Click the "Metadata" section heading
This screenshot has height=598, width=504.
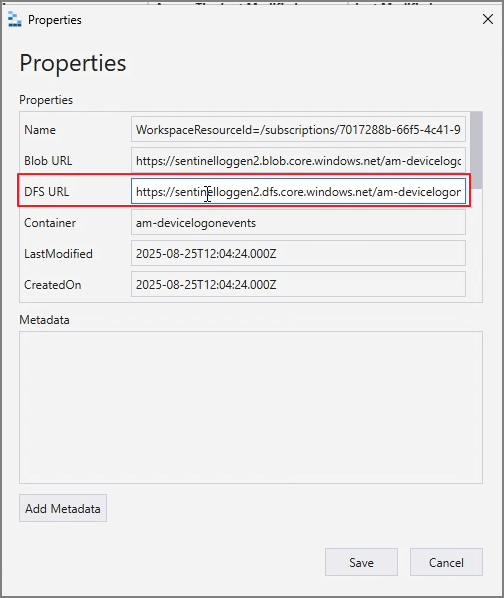pos(44,320)
